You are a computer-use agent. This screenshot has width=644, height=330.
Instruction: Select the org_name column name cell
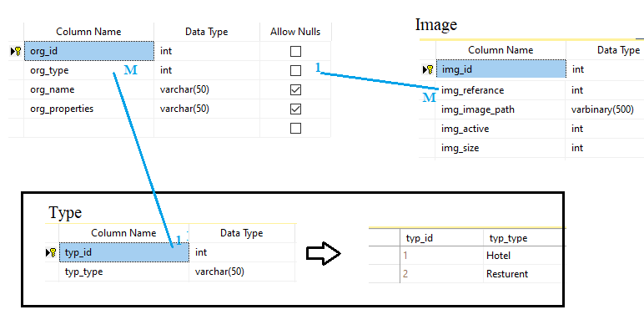point(88,89)
